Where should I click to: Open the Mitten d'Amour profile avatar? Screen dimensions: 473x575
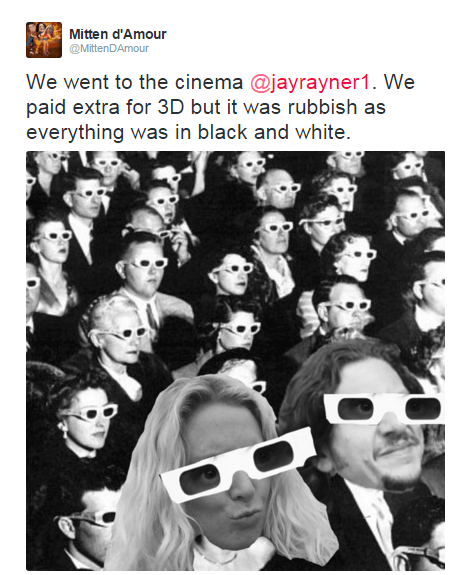[44, 40]
